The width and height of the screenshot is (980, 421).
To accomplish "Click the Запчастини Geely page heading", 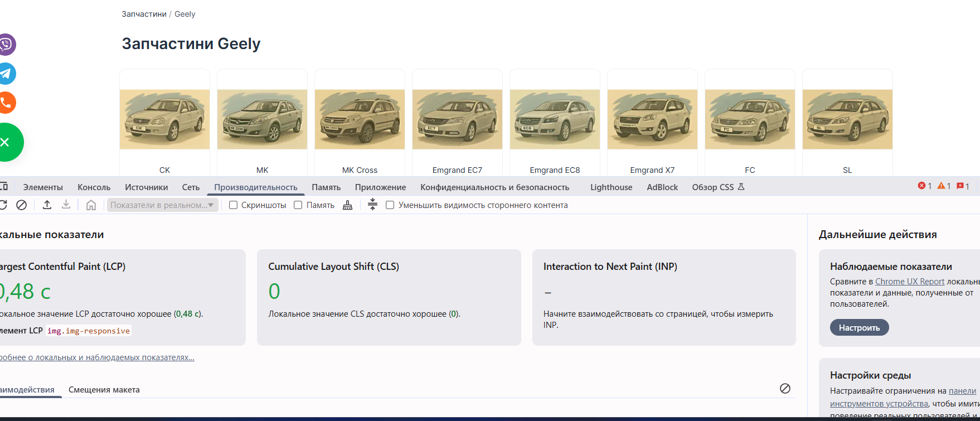I will click(x=191, y=43).
